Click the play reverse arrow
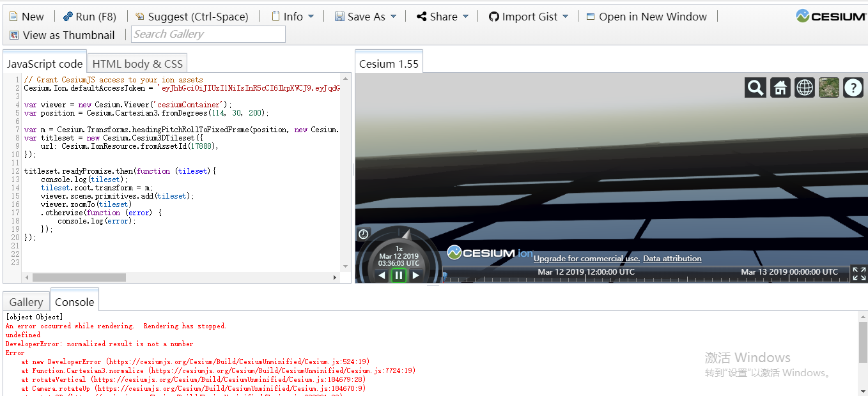Viewport: 868px width, 396px height. click(x=382, y=275)
